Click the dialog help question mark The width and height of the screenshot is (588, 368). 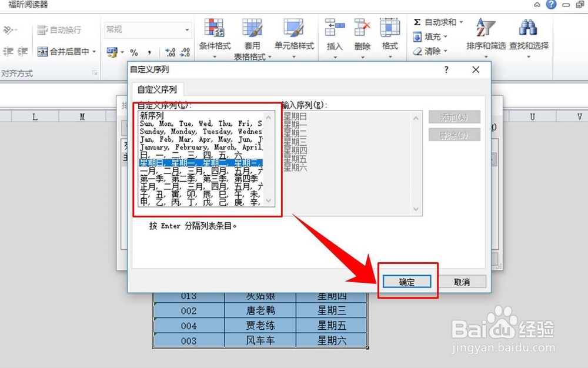446,69
